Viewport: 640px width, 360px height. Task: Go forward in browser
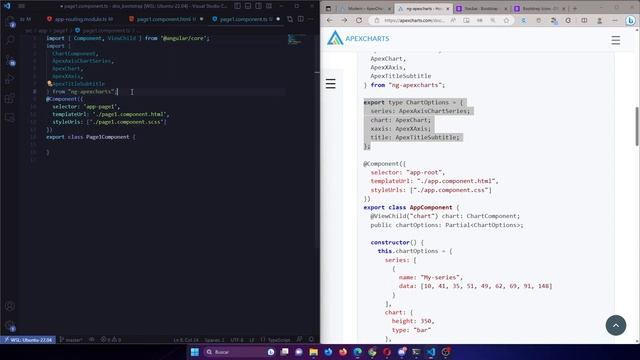pos(344,20)
